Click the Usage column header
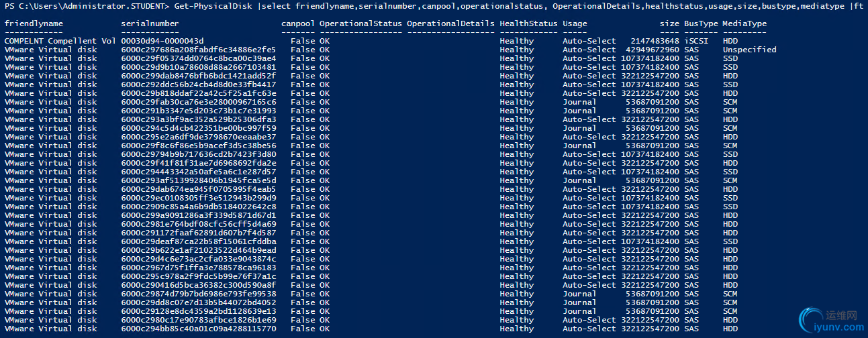Image resolution: width=868 pixels, height=338 pixels. [x=575, y=23]
